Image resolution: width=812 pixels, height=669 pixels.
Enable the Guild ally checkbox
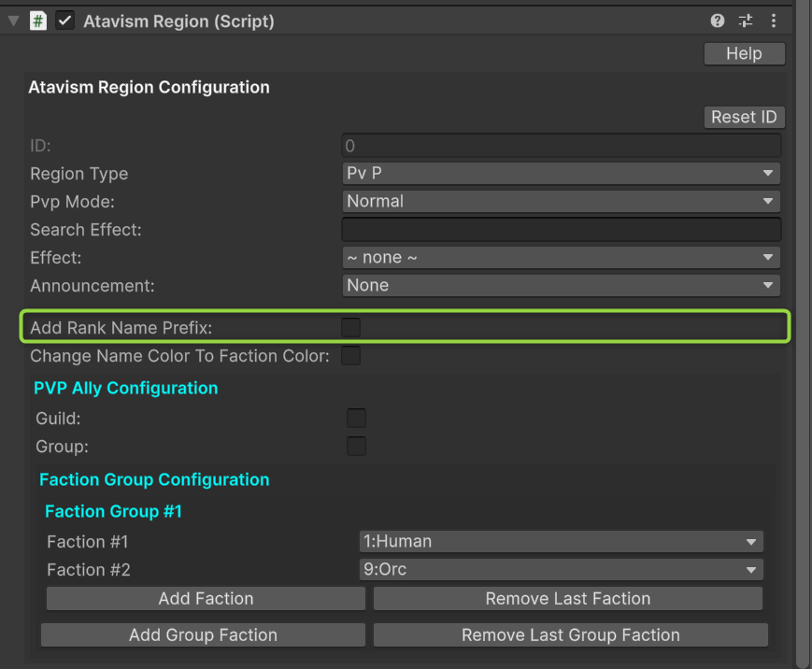pyautogui.click(x=356, y=418)
